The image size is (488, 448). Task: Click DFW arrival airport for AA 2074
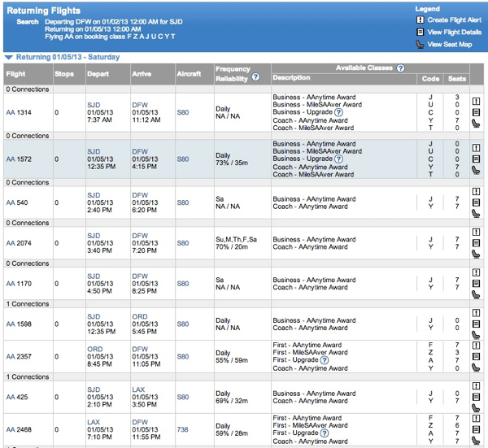pyautogui.click(x=140, y=236)
